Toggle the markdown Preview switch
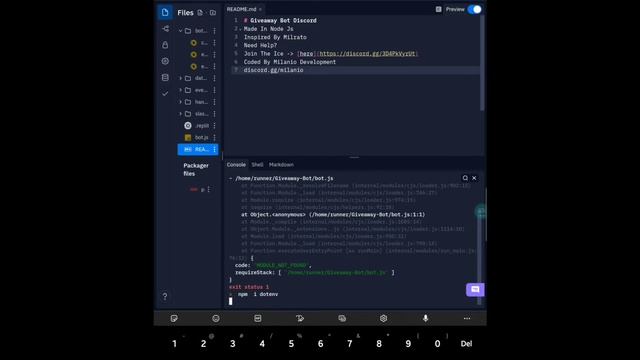Screen dimensions: 640x360 click(x=475, y=9)
